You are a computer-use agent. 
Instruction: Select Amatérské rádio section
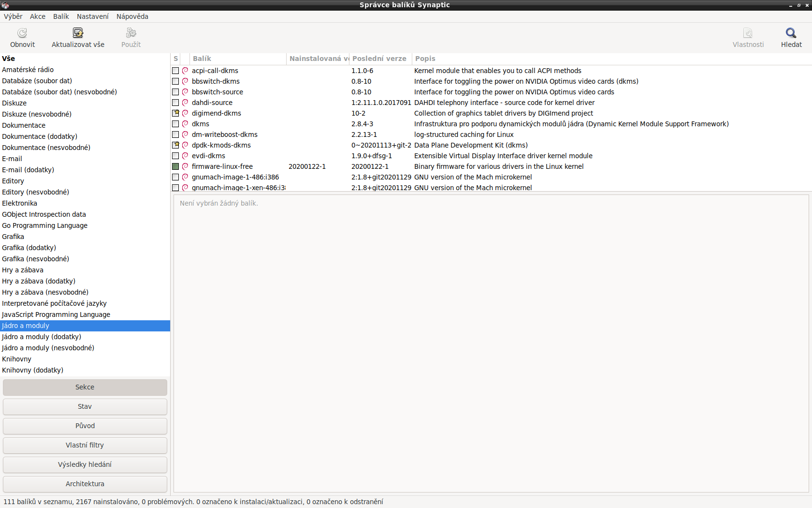[x=85, y=70]
